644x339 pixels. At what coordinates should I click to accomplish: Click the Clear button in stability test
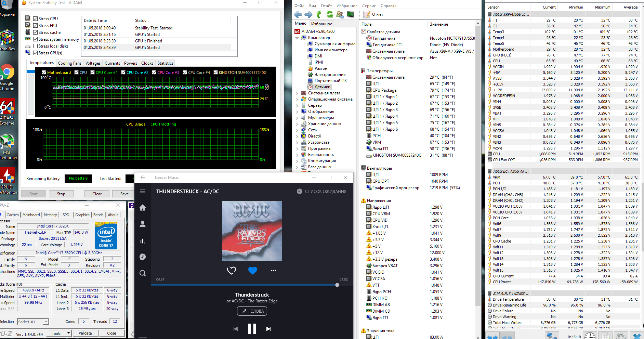coord(97,194)
